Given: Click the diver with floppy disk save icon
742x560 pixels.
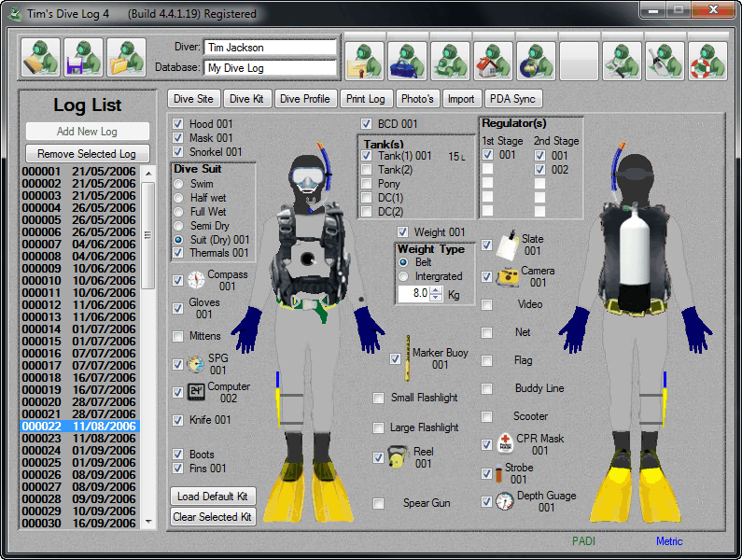Looking at the screenshot, I should 83,57.
